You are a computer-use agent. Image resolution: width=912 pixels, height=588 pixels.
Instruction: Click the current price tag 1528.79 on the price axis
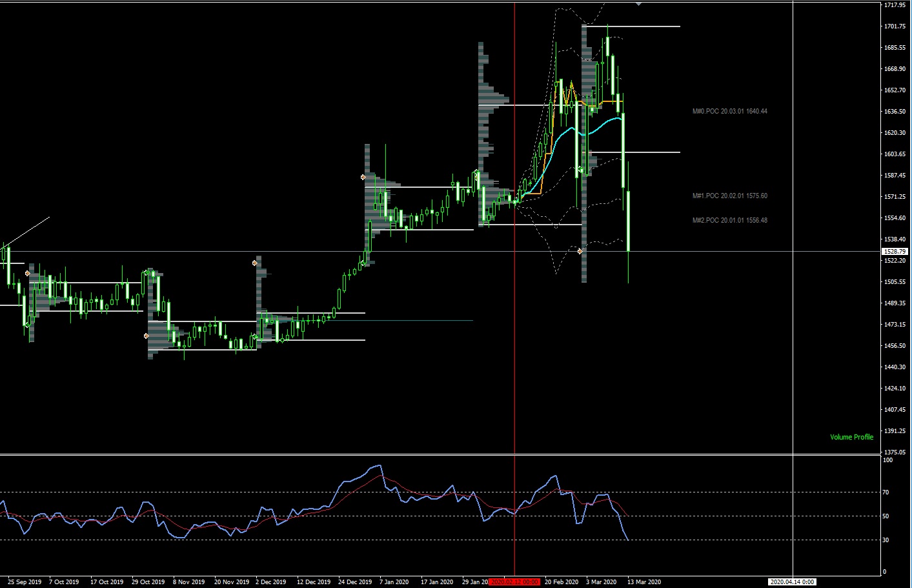point(895,251)
